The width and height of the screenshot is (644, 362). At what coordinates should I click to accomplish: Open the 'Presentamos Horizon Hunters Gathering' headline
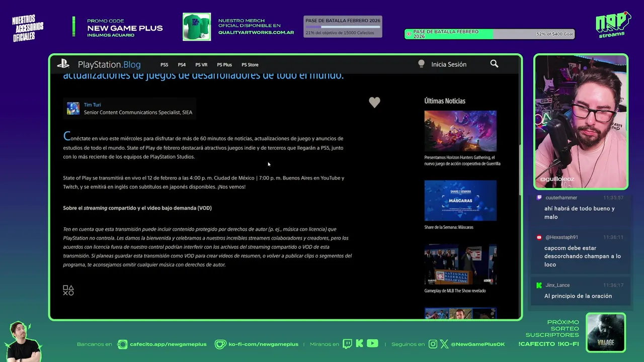coord(462,160)
